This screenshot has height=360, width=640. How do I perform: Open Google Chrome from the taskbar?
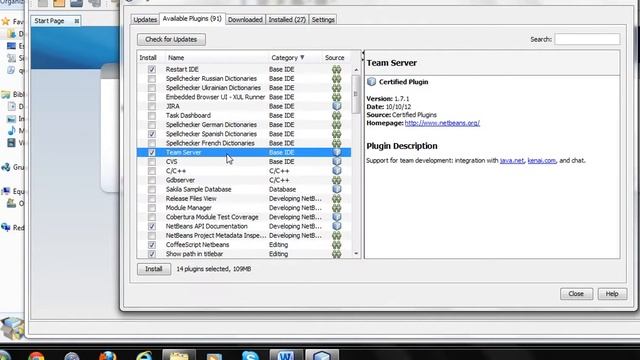point(36,356)
